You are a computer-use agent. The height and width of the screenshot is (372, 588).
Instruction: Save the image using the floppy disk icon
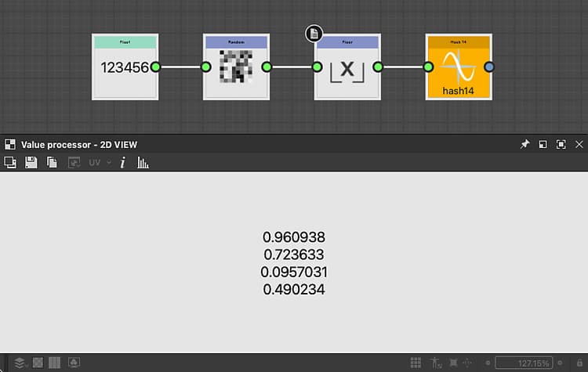pos(31,163)
